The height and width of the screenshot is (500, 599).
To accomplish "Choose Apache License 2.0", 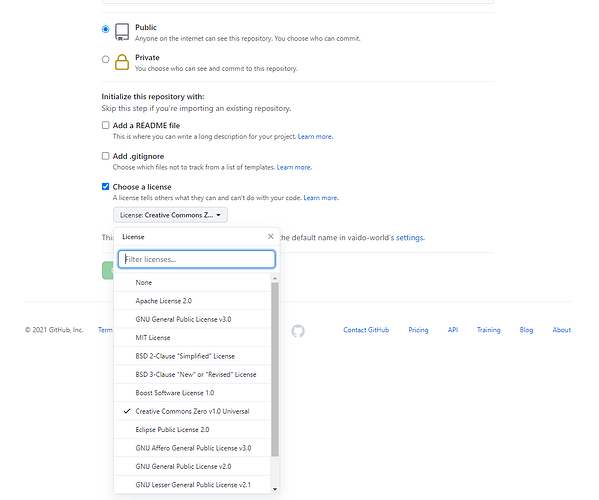I will tap(192, 301).
